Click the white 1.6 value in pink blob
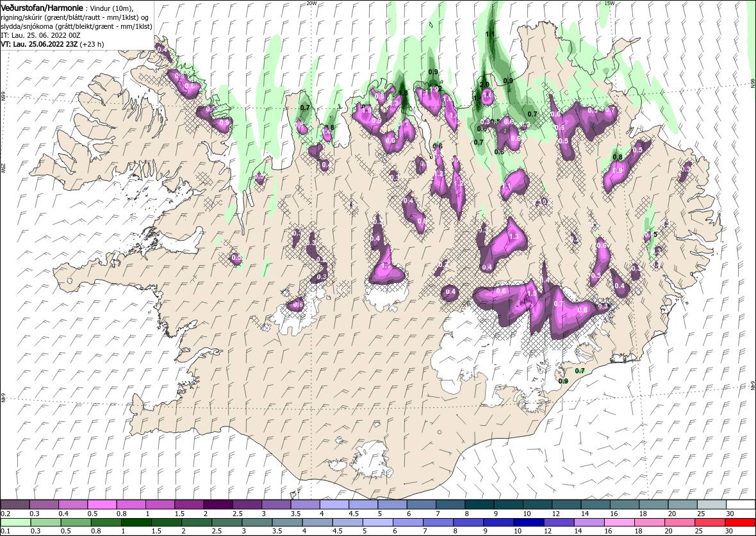The image size is (756, 536). [x=488, y=95]
